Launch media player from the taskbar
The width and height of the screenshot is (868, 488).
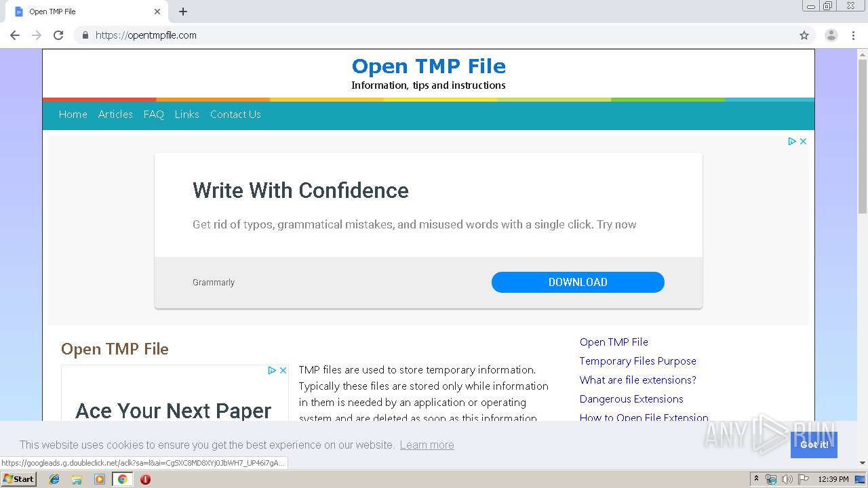[x=100, y=479]
